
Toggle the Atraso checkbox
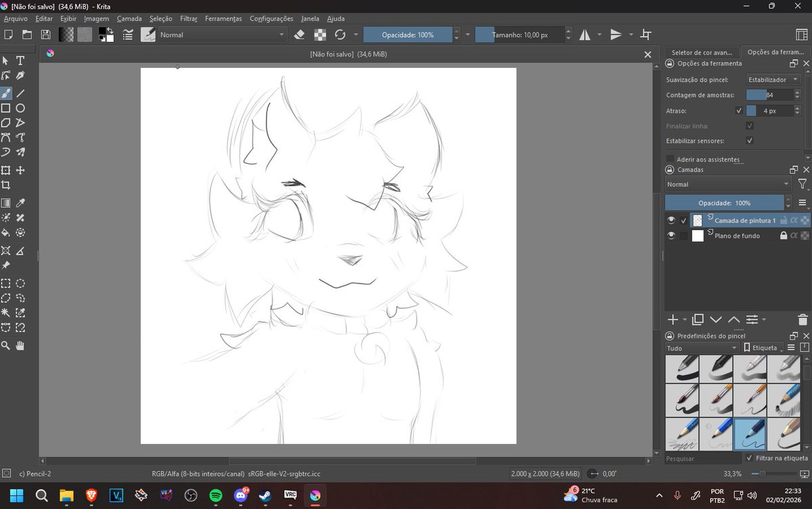click(x=739, y=110)
